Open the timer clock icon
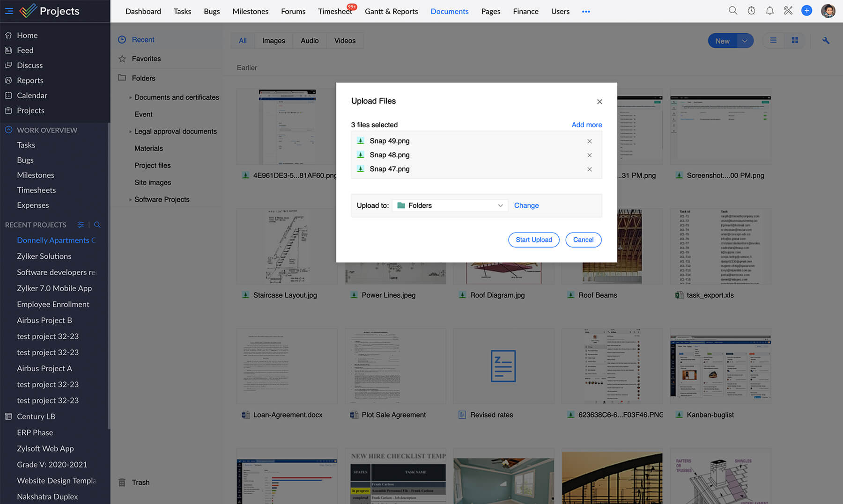This screenshot has width=843, height=504. 751,11
